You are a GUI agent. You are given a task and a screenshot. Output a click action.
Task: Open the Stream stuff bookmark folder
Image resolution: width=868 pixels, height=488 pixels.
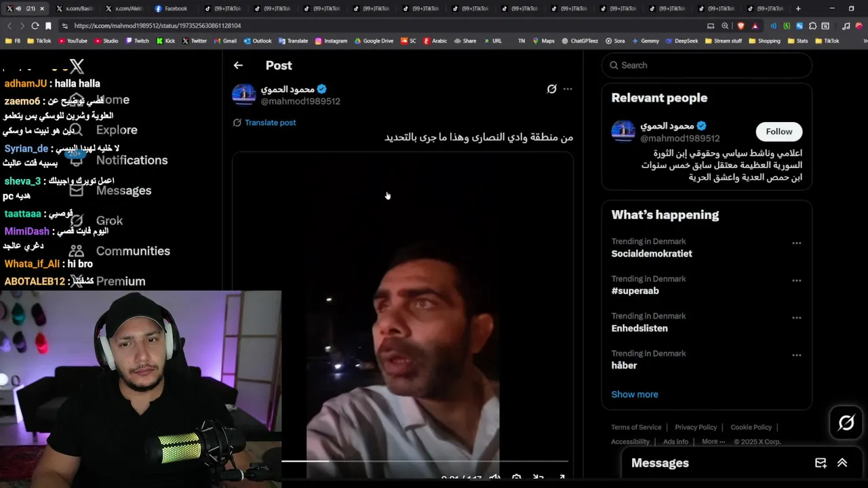click(724, 41)
